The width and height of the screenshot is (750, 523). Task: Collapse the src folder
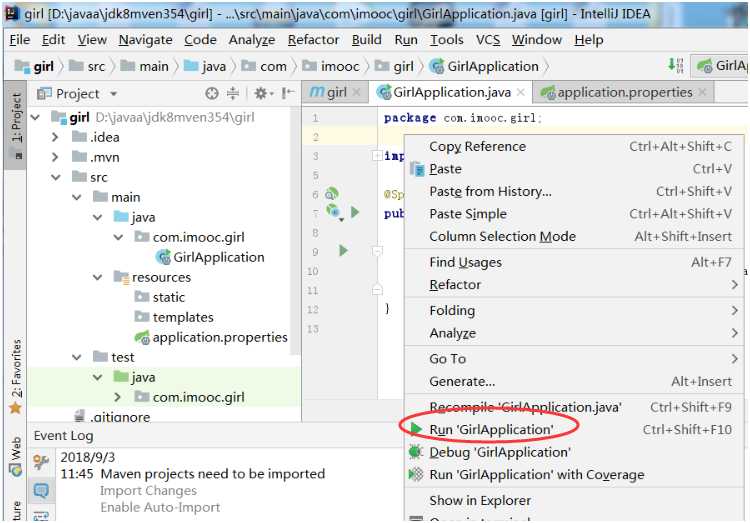[56, 177]
